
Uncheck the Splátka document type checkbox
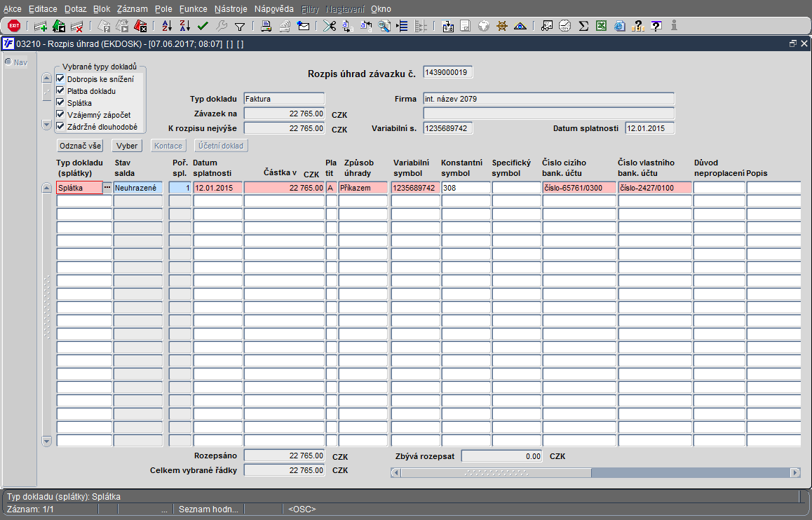pyautogui.click(x=60, y=102)
